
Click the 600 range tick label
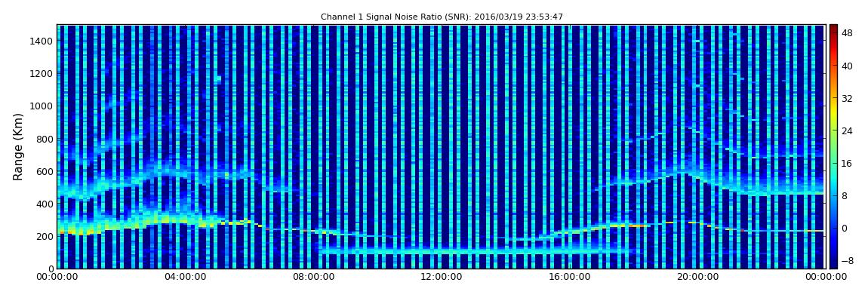pyautogui.click(x=45, y=171)
